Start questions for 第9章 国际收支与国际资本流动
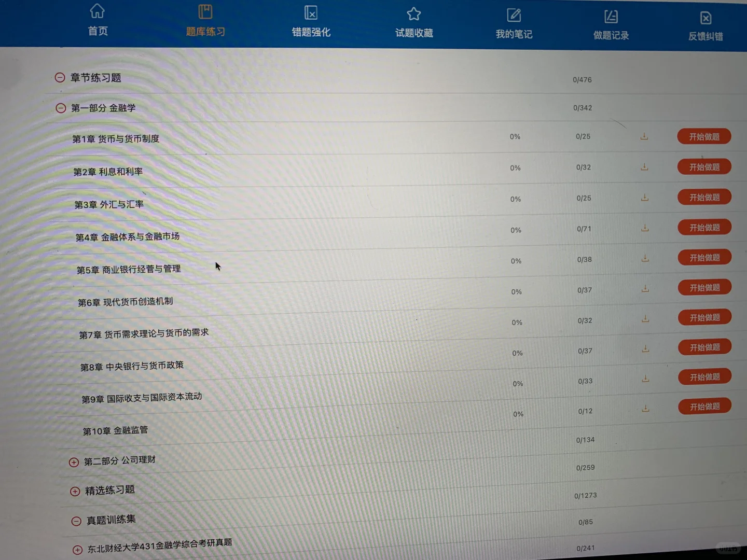 (705, 376)
